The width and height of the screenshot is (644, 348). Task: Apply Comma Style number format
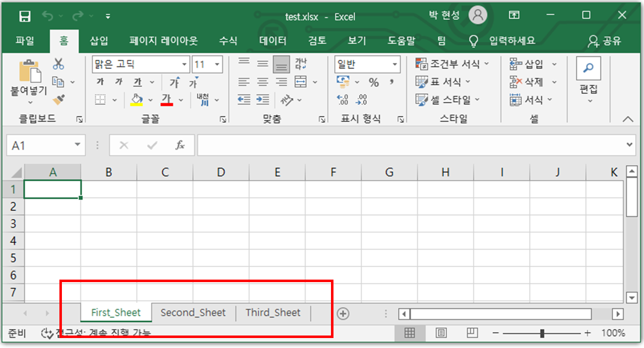tap(392, 82)
